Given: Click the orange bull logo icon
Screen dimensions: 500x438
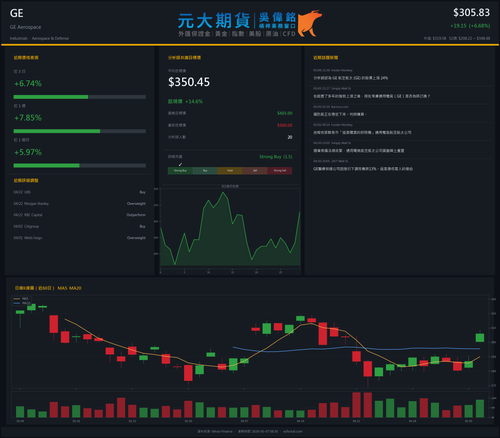Looking at the screenshot, I should tap(310, 23).
